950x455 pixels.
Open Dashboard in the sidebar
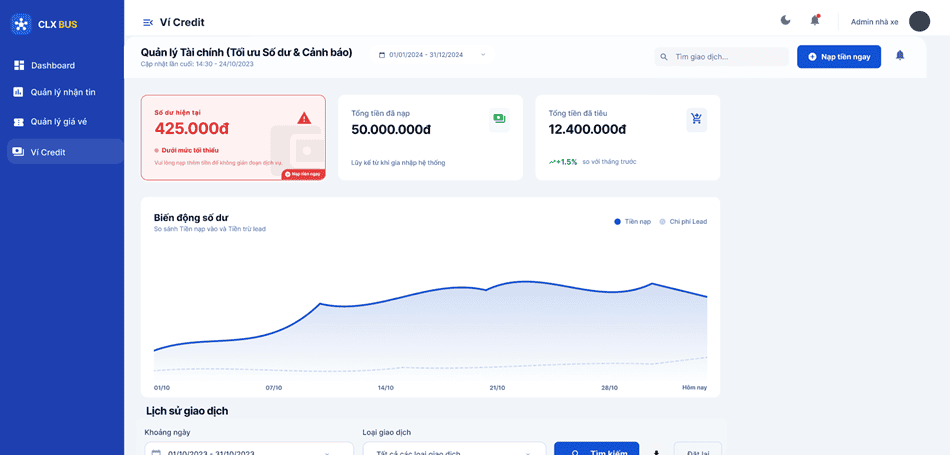pos(52,65)
